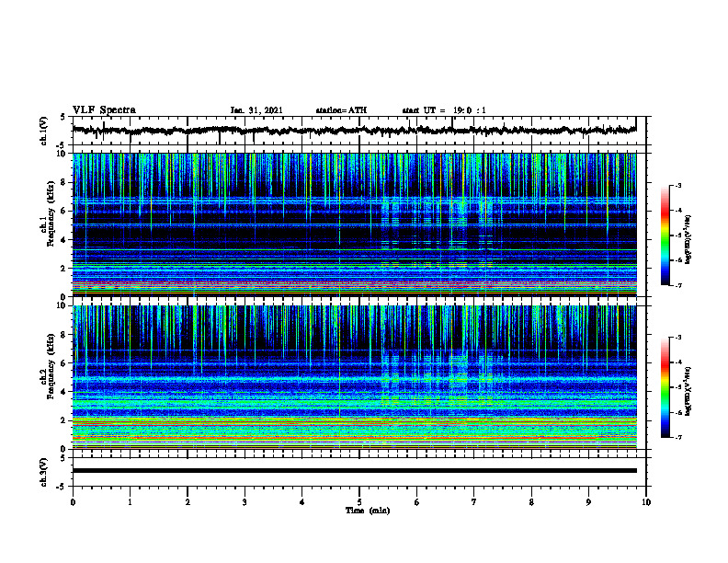
Task: Click the "station=ATH" header text
Action: [341, 110]
